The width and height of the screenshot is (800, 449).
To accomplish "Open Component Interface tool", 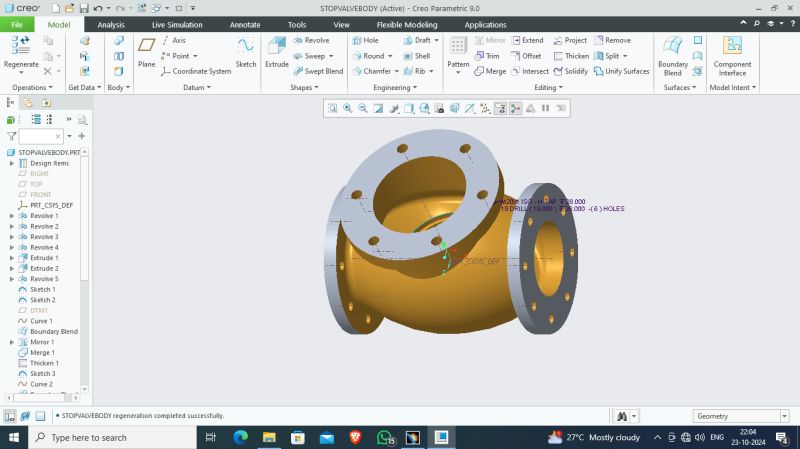I will [732, 56].
